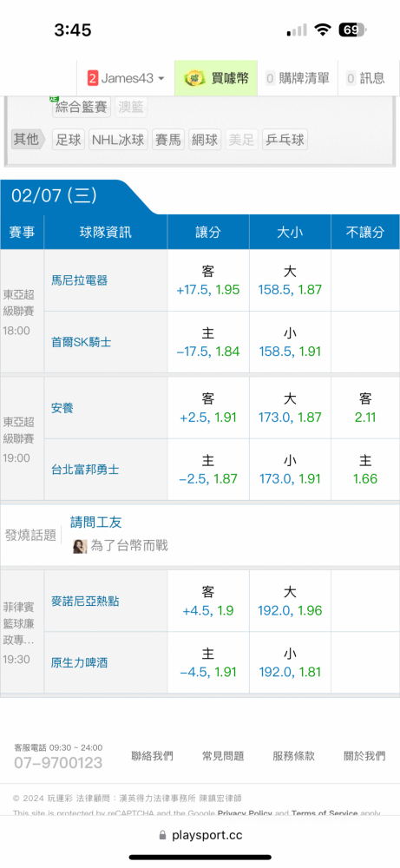400x868 pixels.
Task: Open the 馬尼拉電器 team link
Action: [x=79, y=280]
